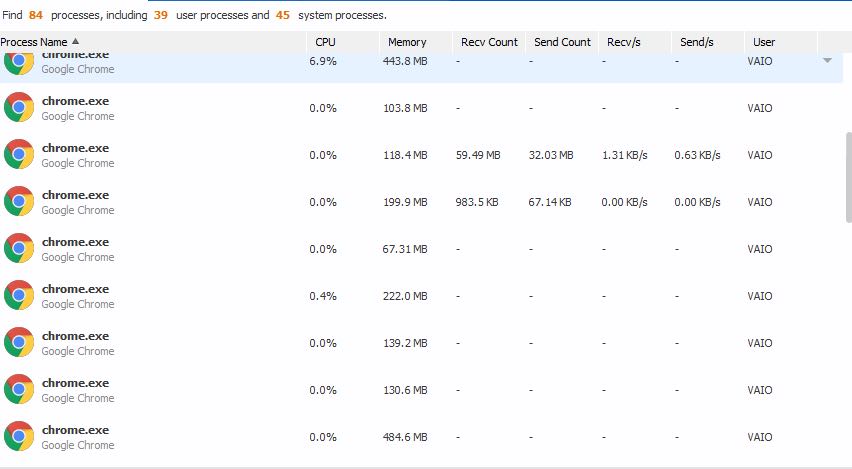Expand the dropdown arrow on the highlighted row
The height and width of the screenshot is (469, 852).
(827, 60)
